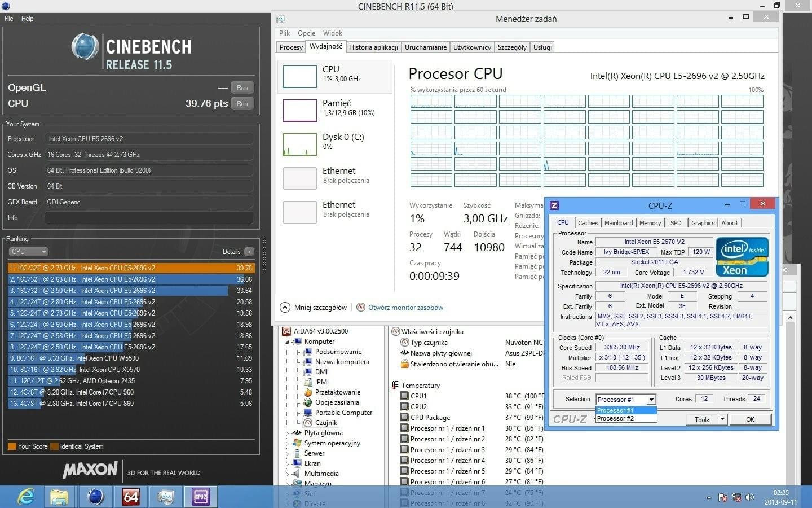The height and width of the screenshot is (508, 812).
Task: Click Procesor nr 1 / rdzeń nr 3 row
Action: [x=473, y=450]
